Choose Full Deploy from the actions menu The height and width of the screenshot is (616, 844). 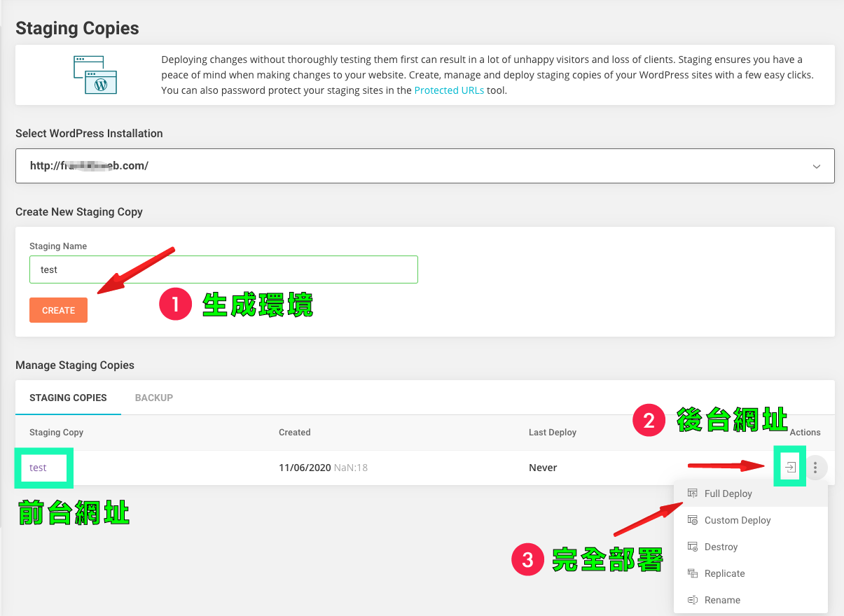751,493
